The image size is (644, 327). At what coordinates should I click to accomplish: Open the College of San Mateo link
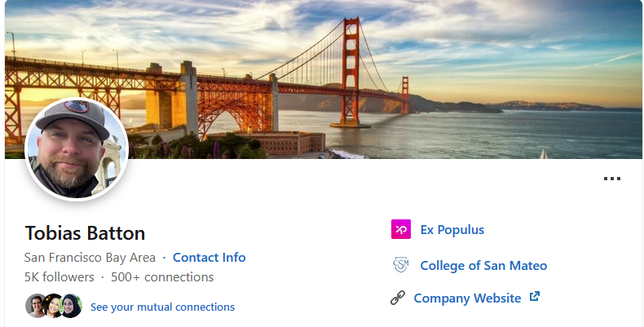pyautogui.click(x=483, y=266)
